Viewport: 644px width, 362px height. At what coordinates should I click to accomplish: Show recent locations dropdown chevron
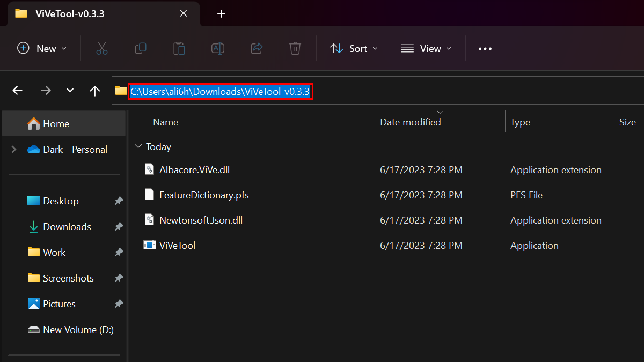point(70,91)
